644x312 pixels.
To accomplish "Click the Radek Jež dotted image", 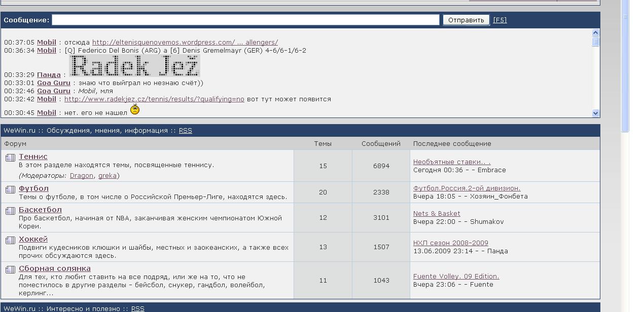I will coord(134,66).
